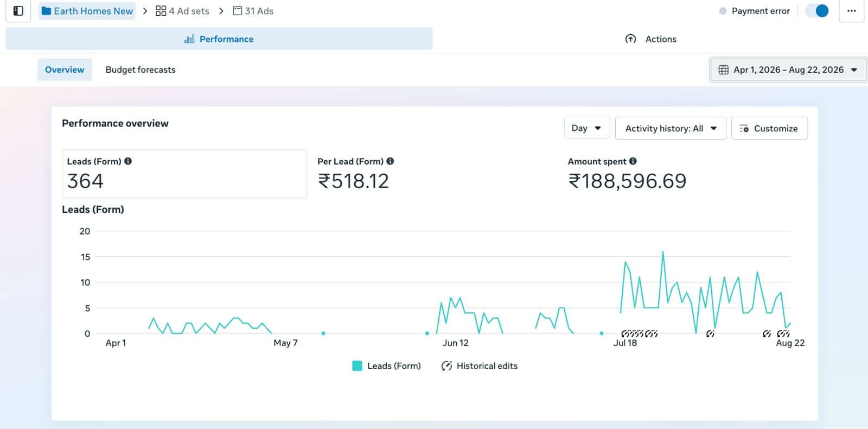Image resolution: width=868 pixels, height=429 pixels.
Task: Switch to the Performance tab
Action: tap(219, 39)
